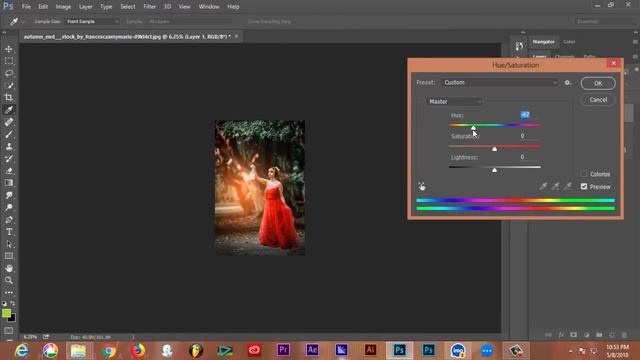Open the Select menu
The width and height of the screenshot is (640, 360).
click(127, 7)
